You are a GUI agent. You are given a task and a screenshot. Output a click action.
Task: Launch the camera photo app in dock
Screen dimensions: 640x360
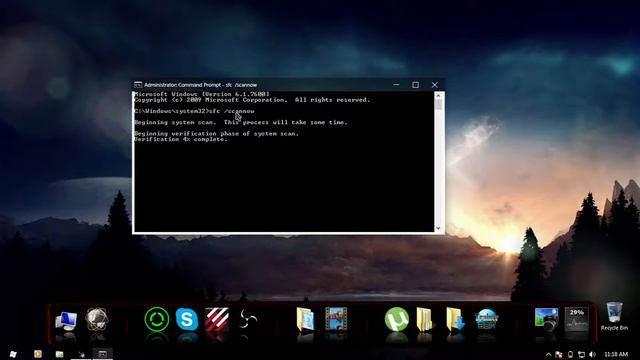[547, 320]
